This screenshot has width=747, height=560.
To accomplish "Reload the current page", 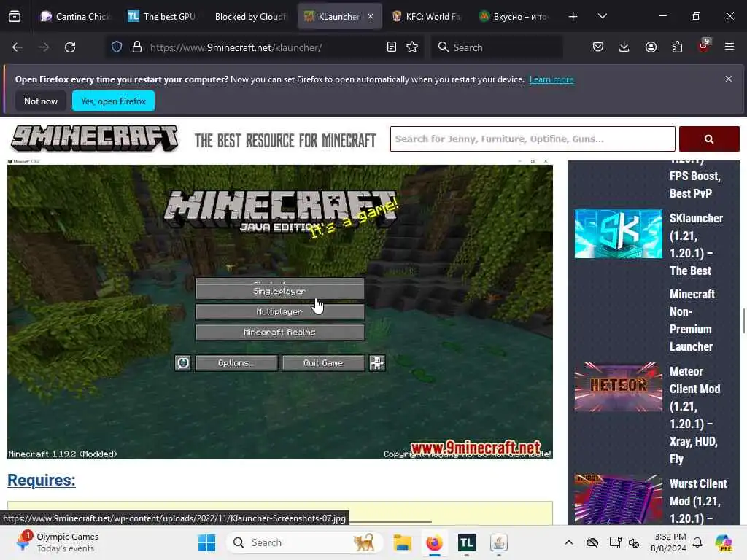I will pos(70,47).
